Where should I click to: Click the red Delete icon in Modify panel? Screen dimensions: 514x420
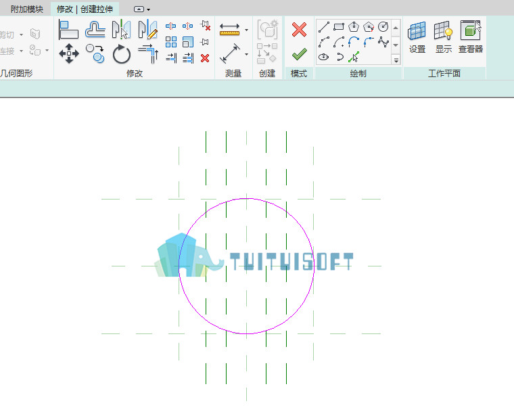pos(205,58)
